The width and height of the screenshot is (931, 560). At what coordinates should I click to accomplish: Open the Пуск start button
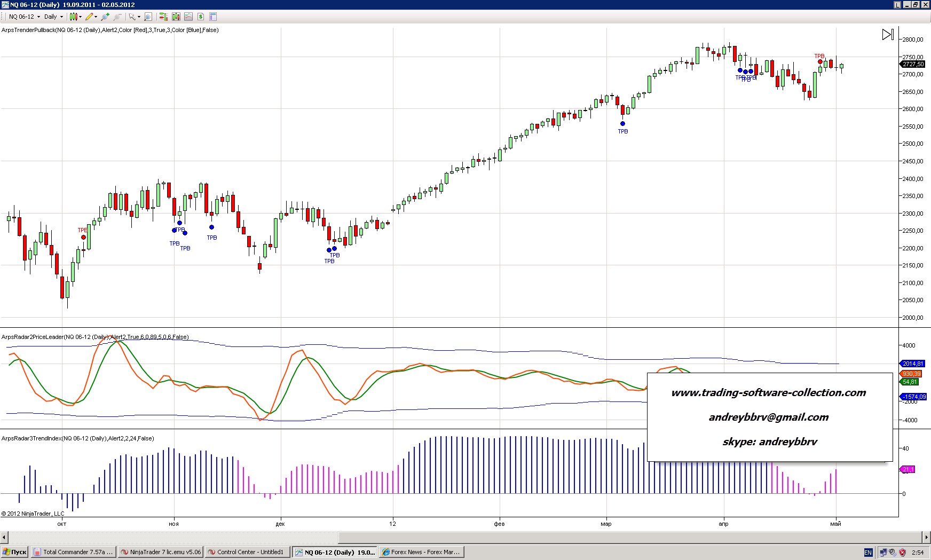tap(14, 552)
